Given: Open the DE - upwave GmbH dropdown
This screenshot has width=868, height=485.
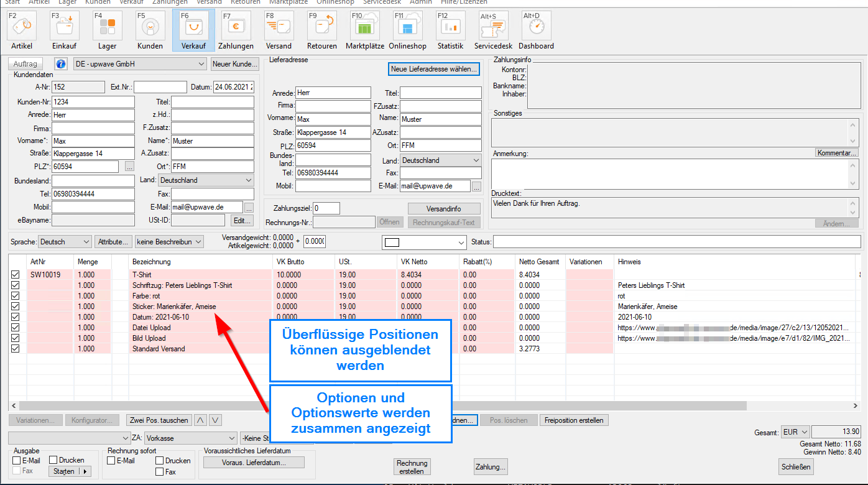Looking at the screenshot, I should (140, 64).
